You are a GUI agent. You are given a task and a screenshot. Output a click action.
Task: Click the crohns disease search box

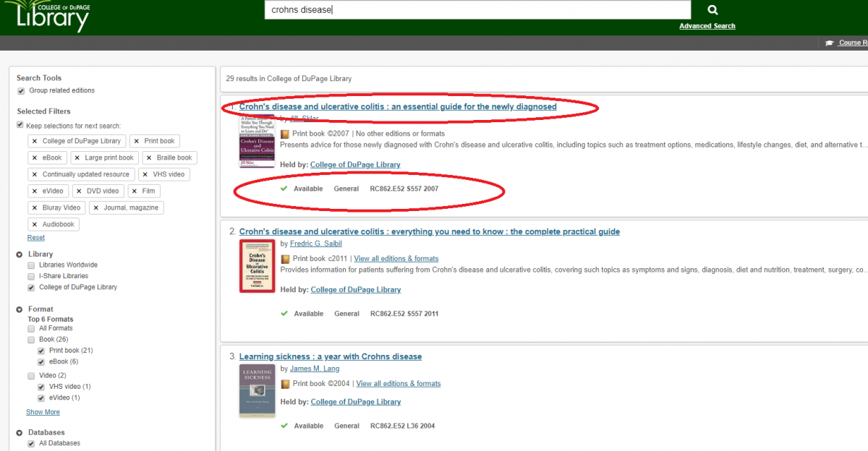coord(477,10)
